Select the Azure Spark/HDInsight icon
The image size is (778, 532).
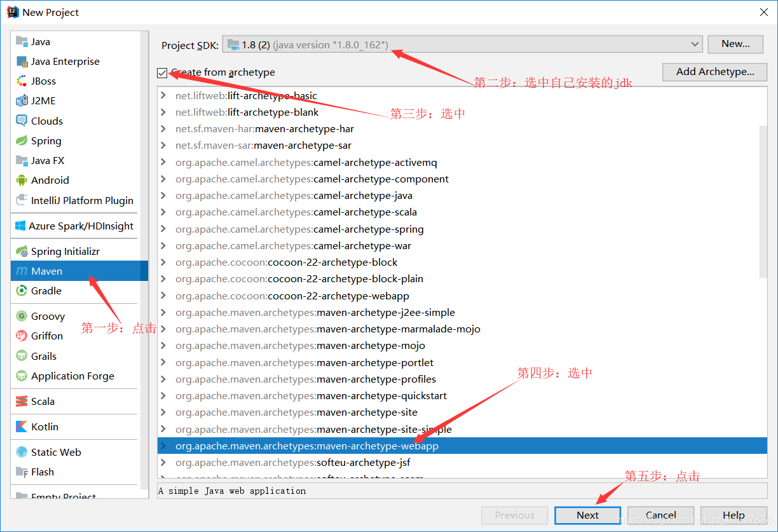click(x=20, y=226)
